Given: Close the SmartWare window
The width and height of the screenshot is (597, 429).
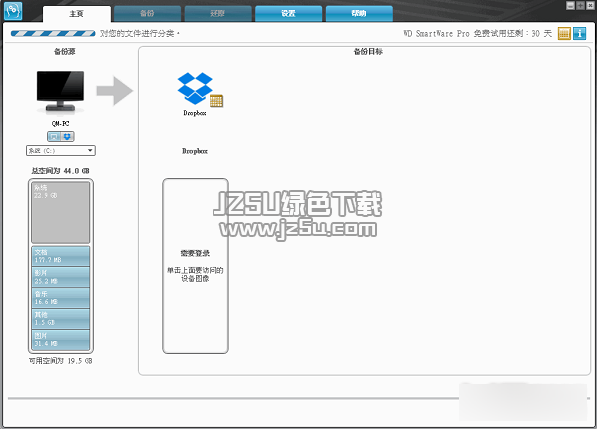Looking at the screenshot, I should click(591, 5).
